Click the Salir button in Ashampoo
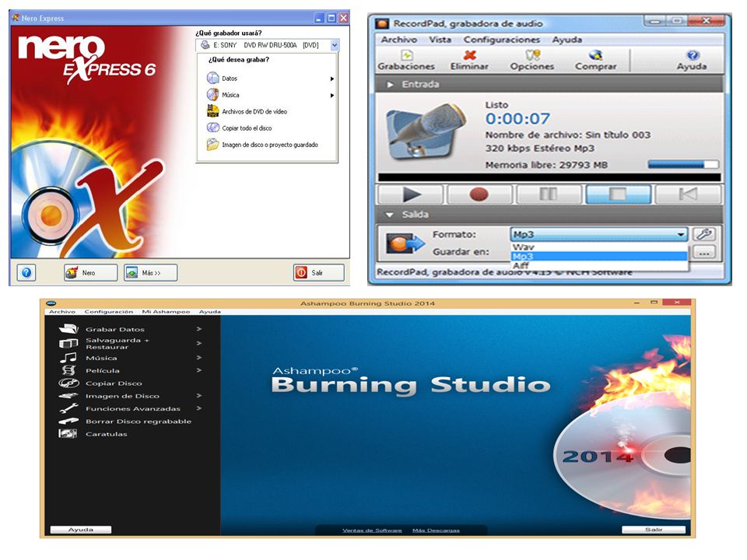Viewport: 747px width, 560px height. pyautogui.click(x=654, y=529)
